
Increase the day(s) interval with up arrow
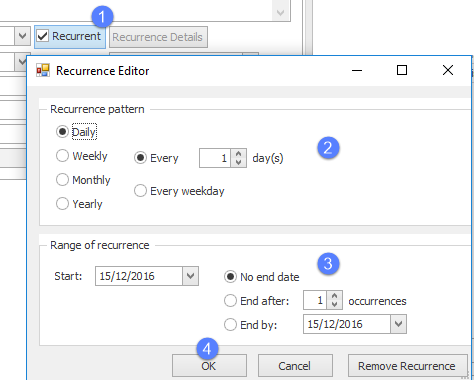[238, 154]
